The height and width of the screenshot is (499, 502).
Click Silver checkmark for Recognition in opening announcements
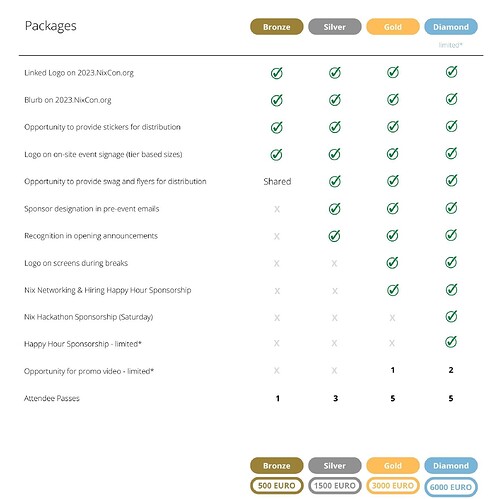(334, 236)
